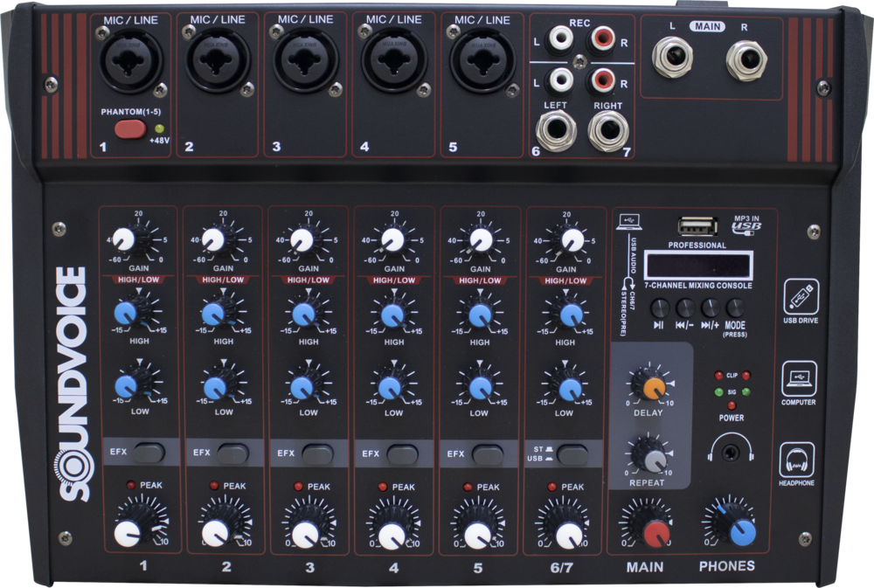Click the right green SIG LED
Screen dimensions: 874x588
coord(746,391)
